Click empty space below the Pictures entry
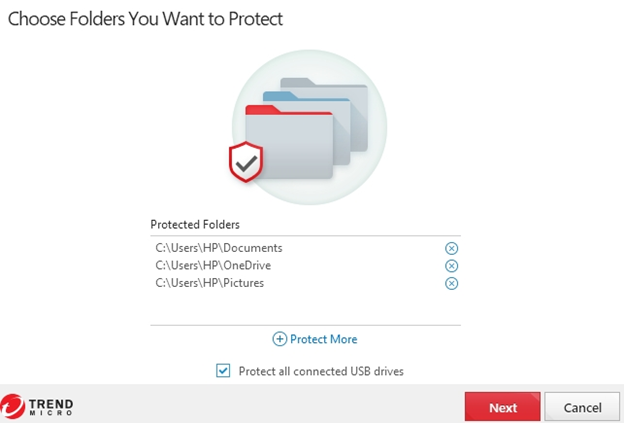 coord(305,308)
